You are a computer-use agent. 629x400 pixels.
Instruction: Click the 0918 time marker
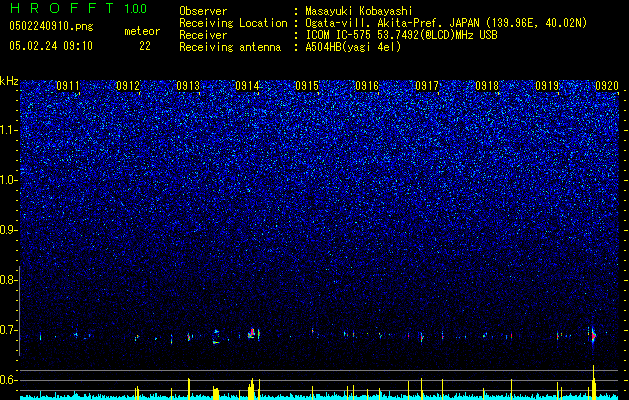click(487, 86)
